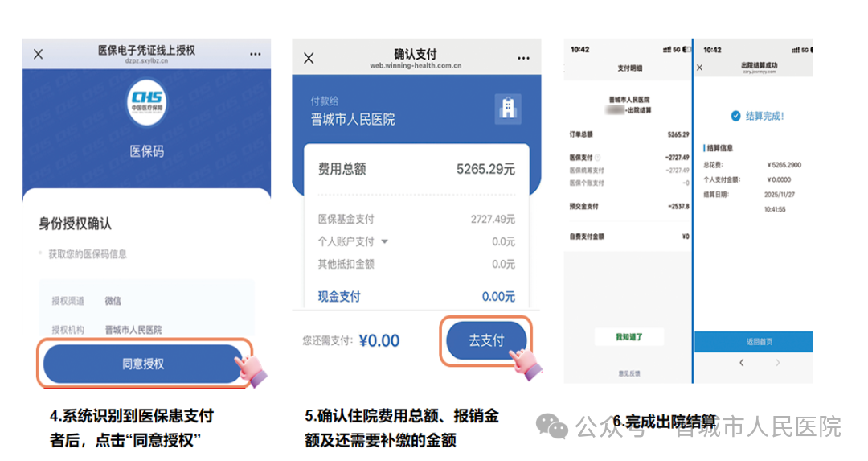This screenshot has height=461, width=868.
Task: Tap the 出院结算成功 screen title
Action: (759, 65)
